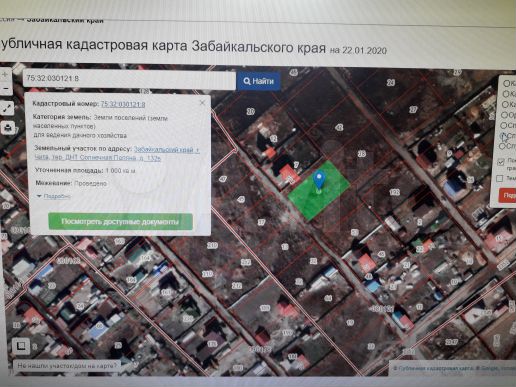Viewport: 516px width, 387px height.
Task: Select the Ор... radio option in right panel
Action: 505,115
